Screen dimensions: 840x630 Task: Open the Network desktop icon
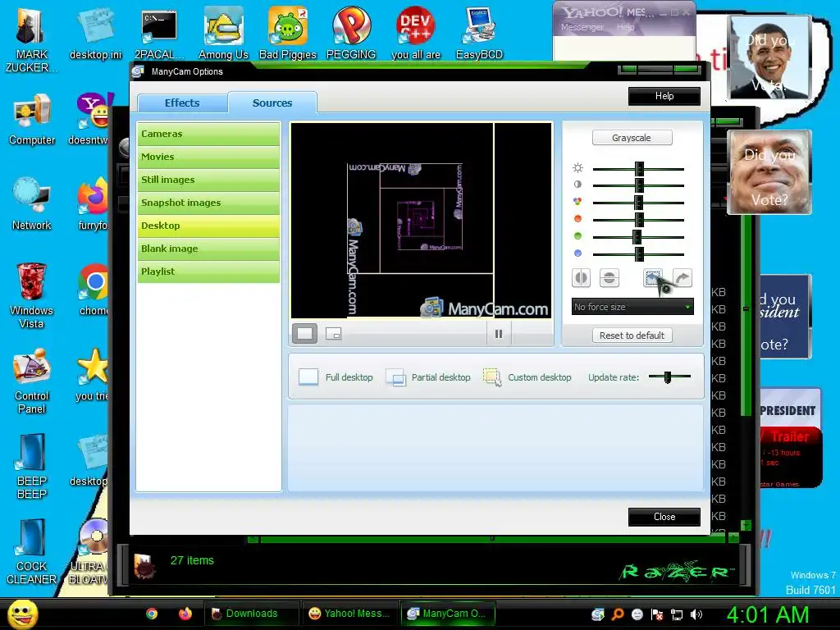[32, 204]
